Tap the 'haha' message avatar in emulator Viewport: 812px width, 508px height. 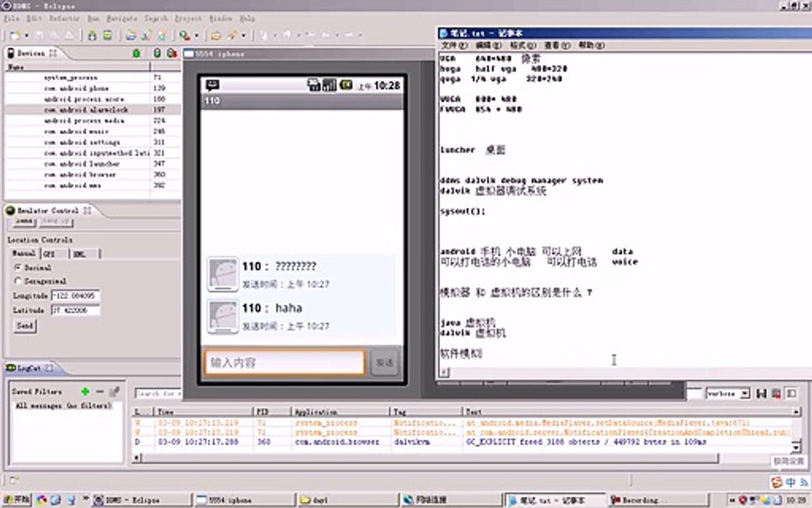[x=223, y=316]
